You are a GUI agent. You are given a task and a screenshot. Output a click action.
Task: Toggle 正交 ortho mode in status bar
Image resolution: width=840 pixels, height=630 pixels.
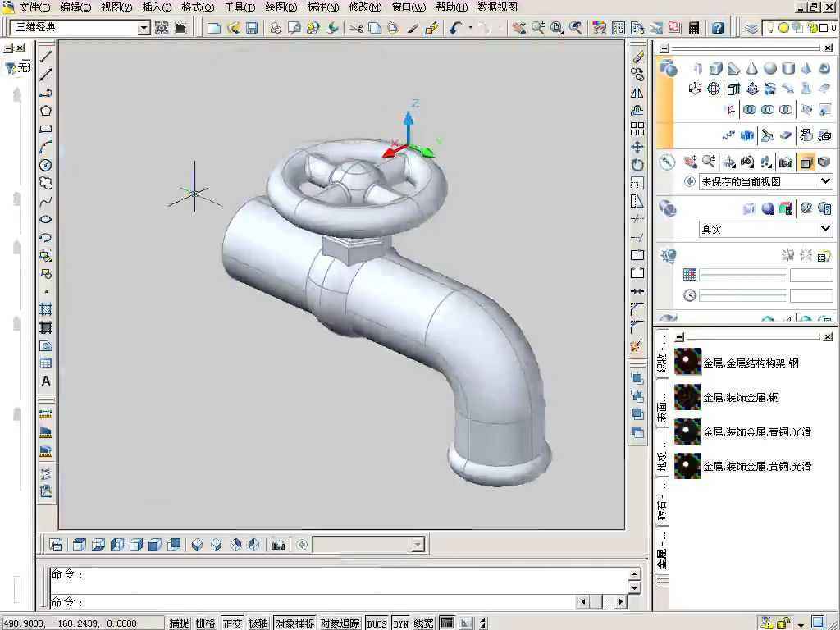[x=232, y=623]
